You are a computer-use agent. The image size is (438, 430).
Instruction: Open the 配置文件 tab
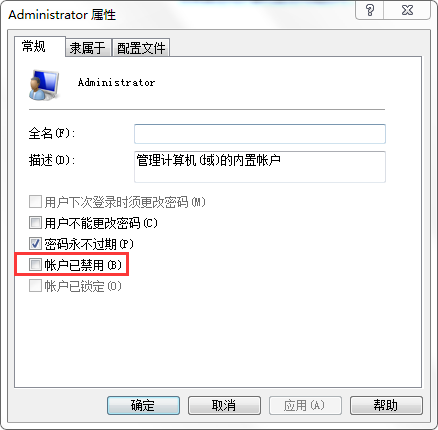pyautogui.click(x=141, y=48)
